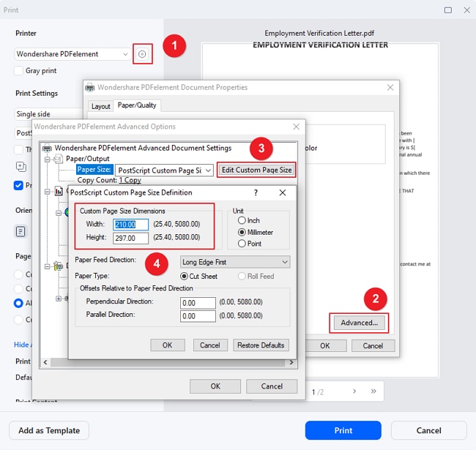This screenshot has width=476, height=450.
Task: Click Restore Defaults button
Action: 261,345
